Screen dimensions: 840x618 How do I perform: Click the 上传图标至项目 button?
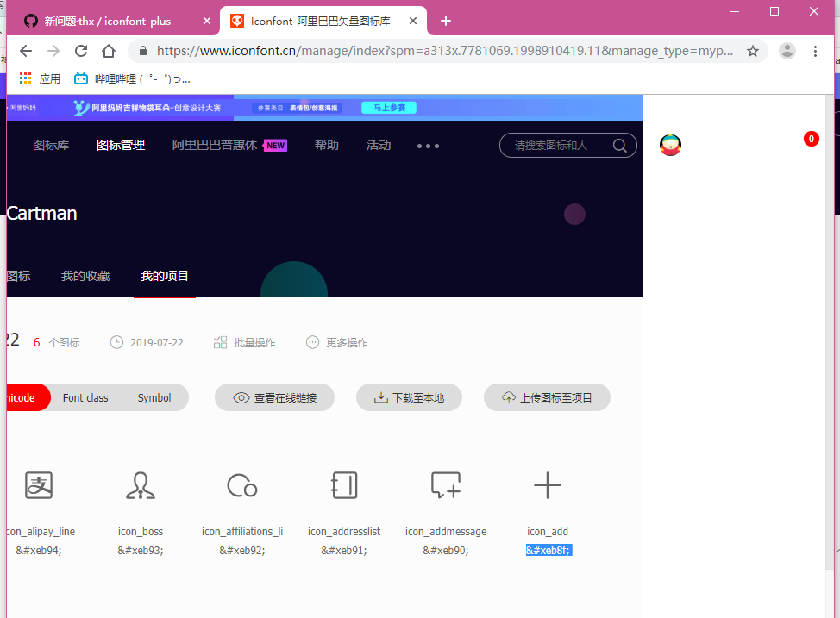click(547, 397)
